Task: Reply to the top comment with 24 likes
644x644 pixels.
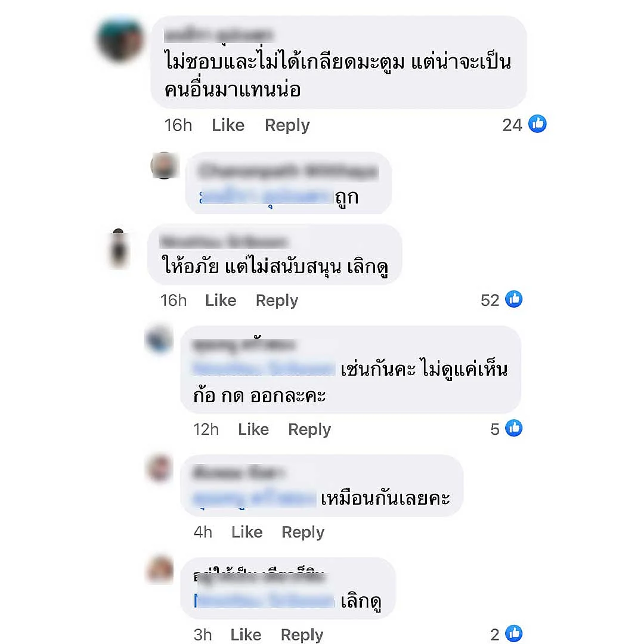Action: pyautogui.click(x=287, y=125)
